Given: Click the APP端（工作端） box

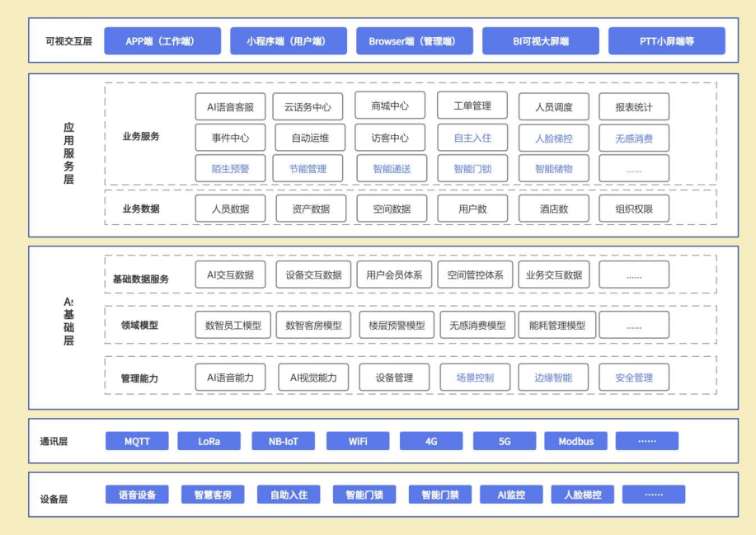Looking at the screenshot, I should pos(162,41).
